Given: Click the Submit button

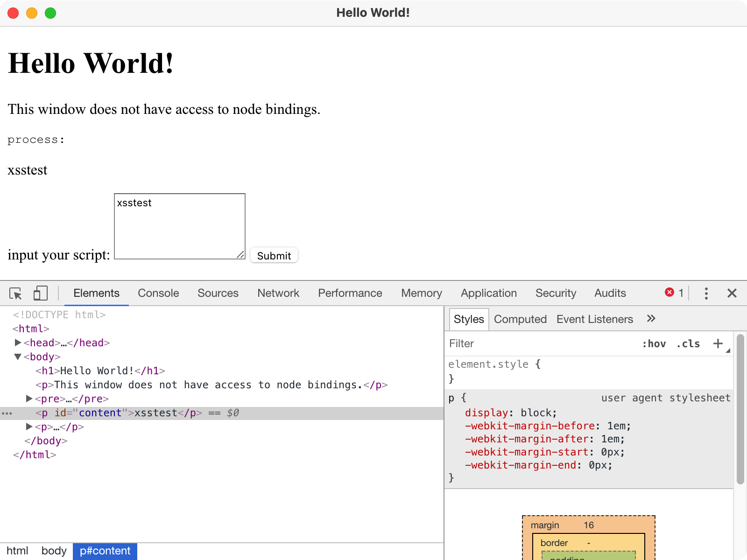Looking at the screenshot, I should 274,255.
